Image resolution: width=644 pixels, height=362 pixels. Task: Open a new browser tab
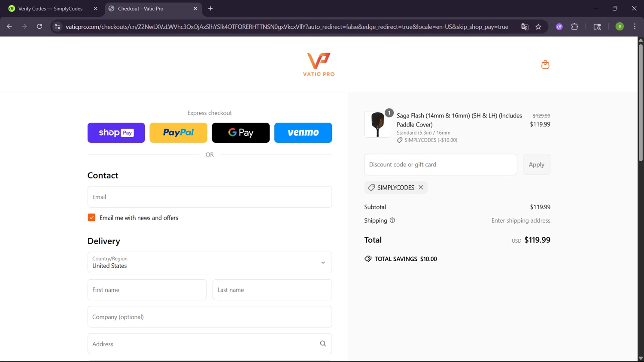point(210,9)
